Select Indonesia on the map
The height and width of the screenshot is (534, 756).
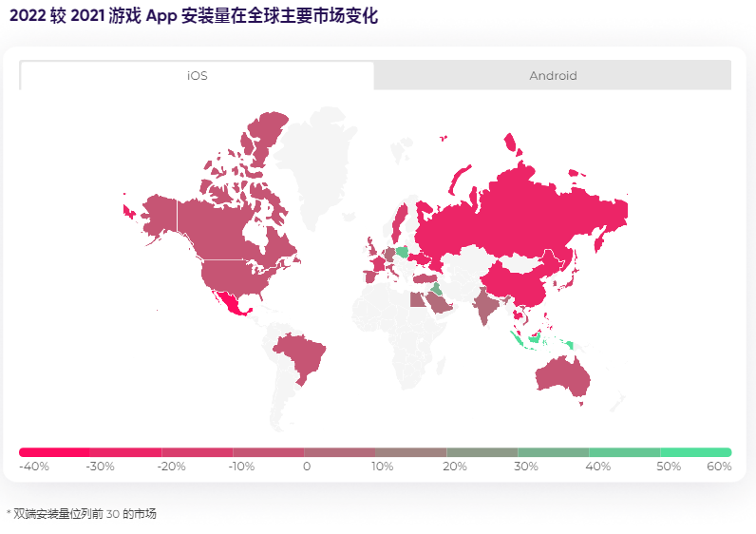coord(535,339)
